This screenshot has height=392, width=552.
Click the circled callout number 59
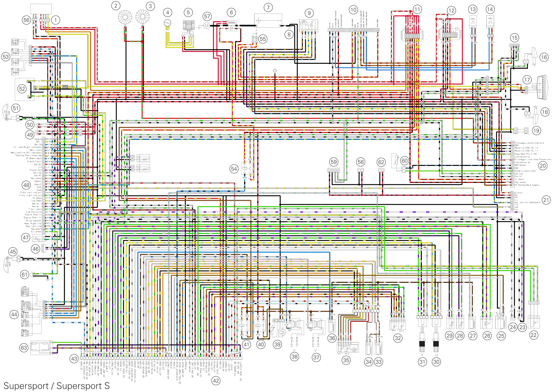pos(334,162)
